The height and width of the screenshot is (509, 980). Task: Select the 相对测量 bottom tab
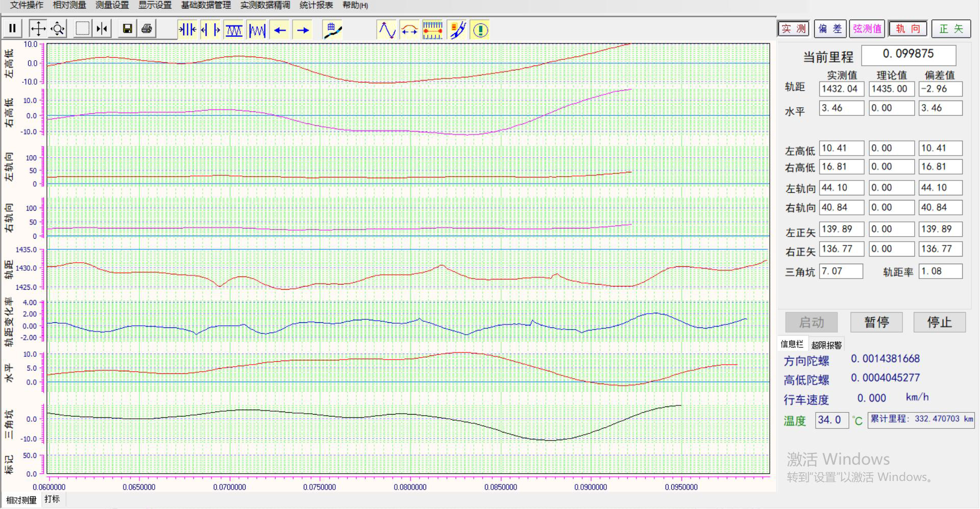21,500
